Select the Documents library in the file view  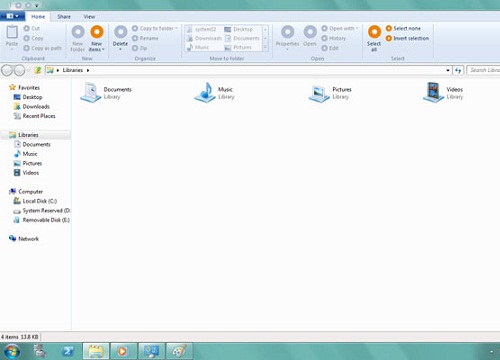click(106, 93)
